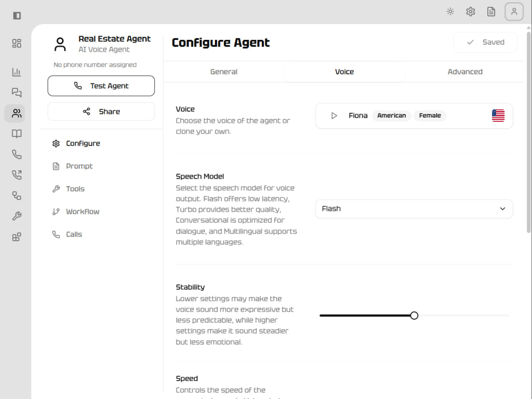Screen dimensions: 532x399
Task: Click the Speed label
Action: (187, 379)
